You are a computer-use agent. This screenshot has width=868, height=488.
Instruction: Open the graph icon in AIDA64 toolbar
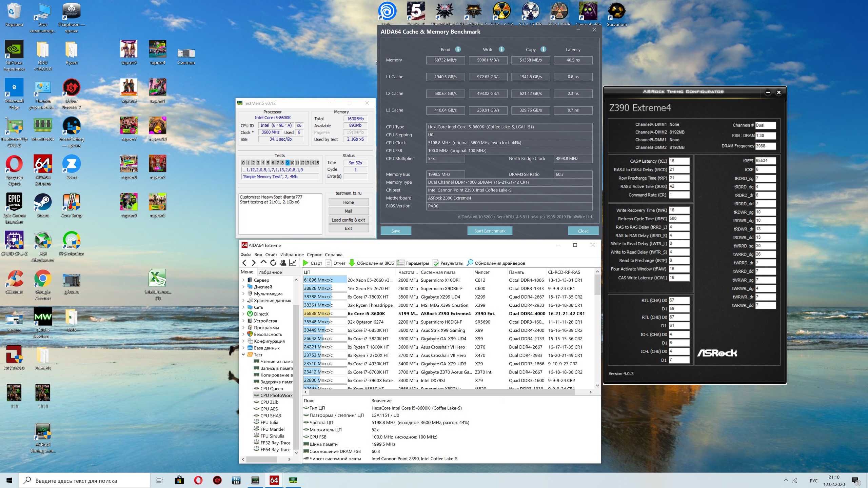click(x=293, y=263)
